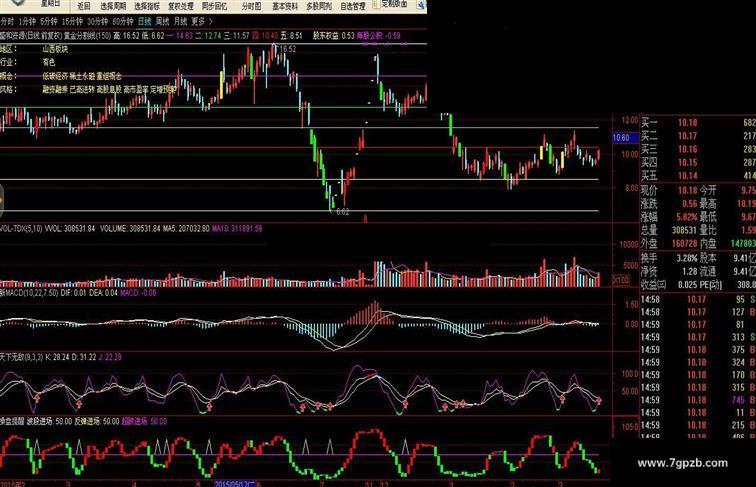
Task: Click the 14:59 tick row with volume 745
Action: pyautogui.click(x=698, y=400)
